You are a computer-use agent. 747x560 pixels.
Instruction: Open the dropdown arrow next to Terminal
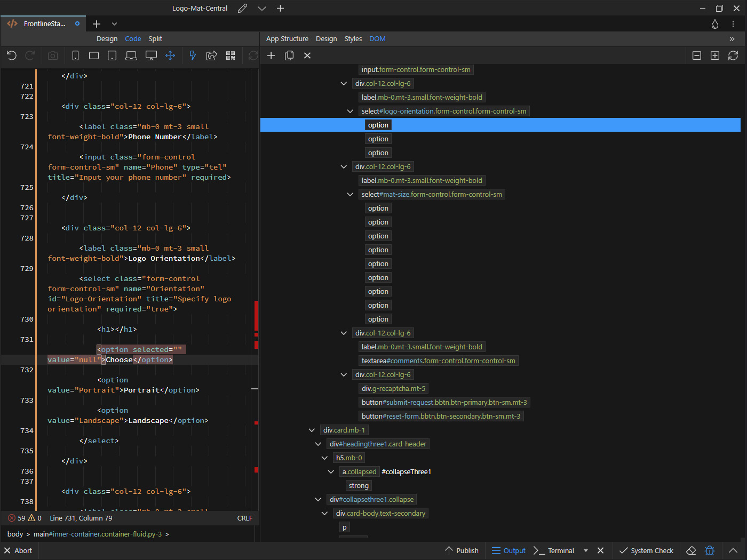click(586, 550)
